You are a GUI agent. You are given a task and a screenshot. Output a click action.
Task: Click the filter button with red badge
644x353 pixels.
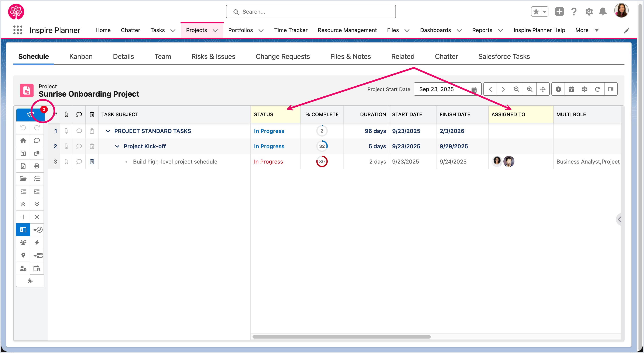31,114
